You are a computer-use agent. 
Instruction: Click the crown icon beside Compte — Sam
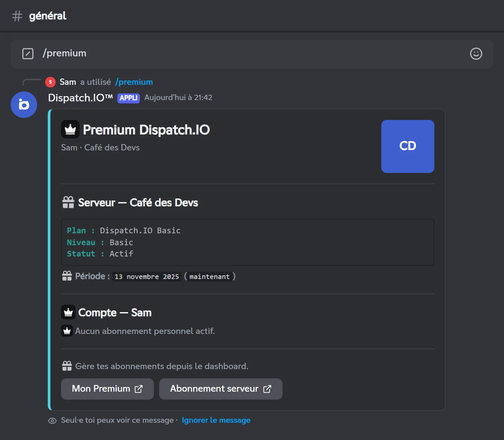68,312
